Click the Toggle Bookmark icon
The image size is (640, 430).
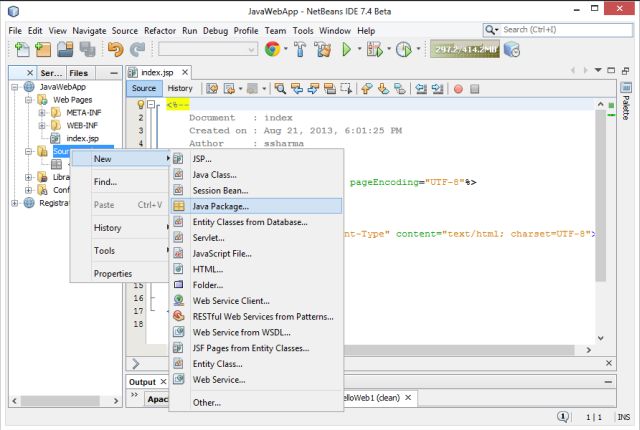tap(400, 89)
